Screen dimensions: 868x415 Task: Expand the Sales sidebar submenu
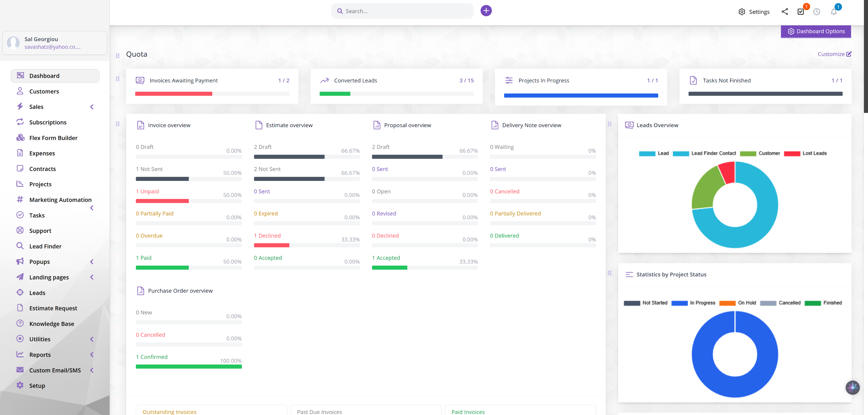click(x=92, y=107)
